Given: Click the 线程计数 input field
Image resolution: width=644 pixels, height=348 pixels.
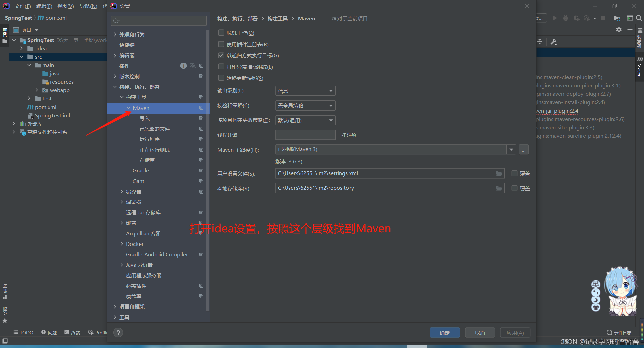Looking at the screenshot, I should coord(305,135).
